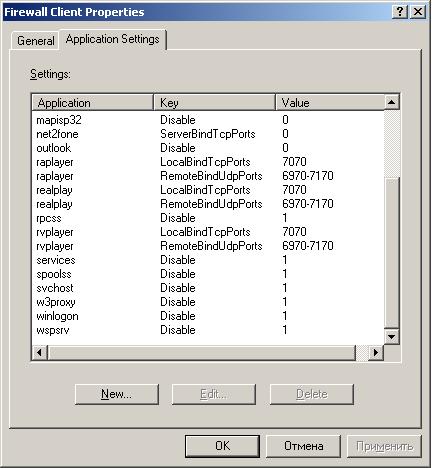
Task: Click the title bar help question mark
Action: pyautogui.click(x=400, y=12)
